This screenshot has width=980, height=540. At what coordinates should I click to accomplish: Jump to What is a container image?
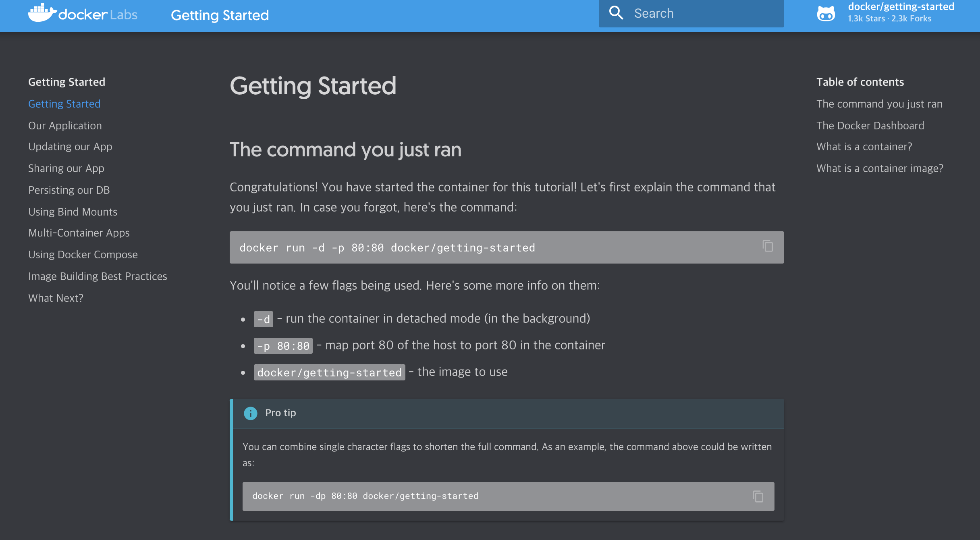880,168
